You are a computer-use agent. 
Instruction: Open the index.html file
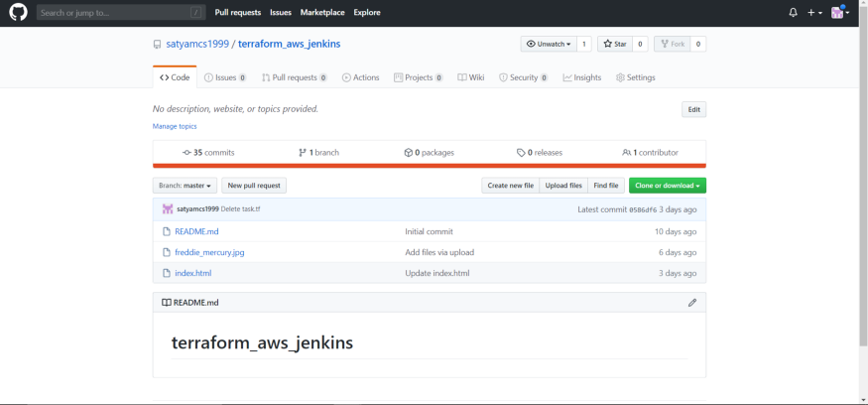click(x=193, y=273)
